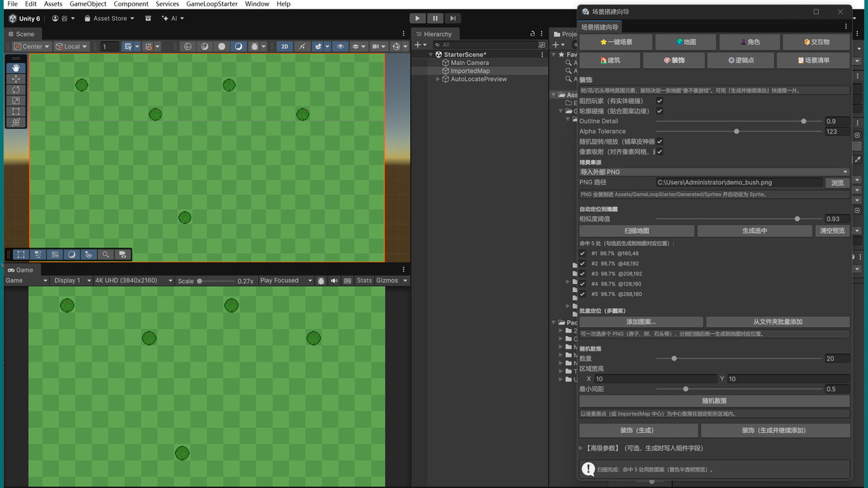
Task: Click the rect selection icon in Scene bottom bar
Action: [21, 254]
